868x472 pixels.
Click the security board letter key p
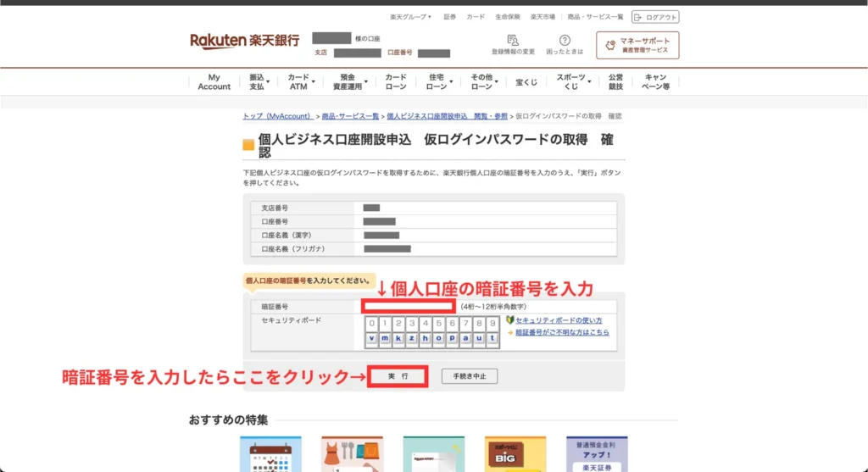pyautogui.click(x=453, y=339)
